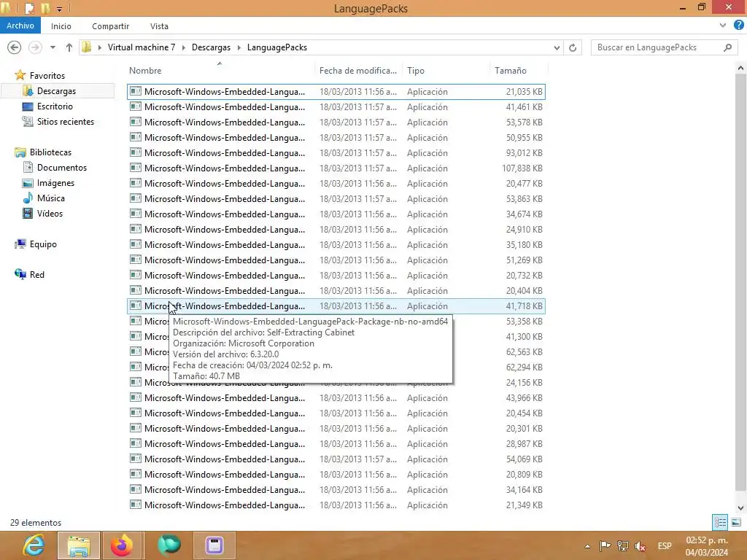Viewport: 747px width, 560px height.
Task: Open the recent locations dropdown arrow
Action: 53,47
